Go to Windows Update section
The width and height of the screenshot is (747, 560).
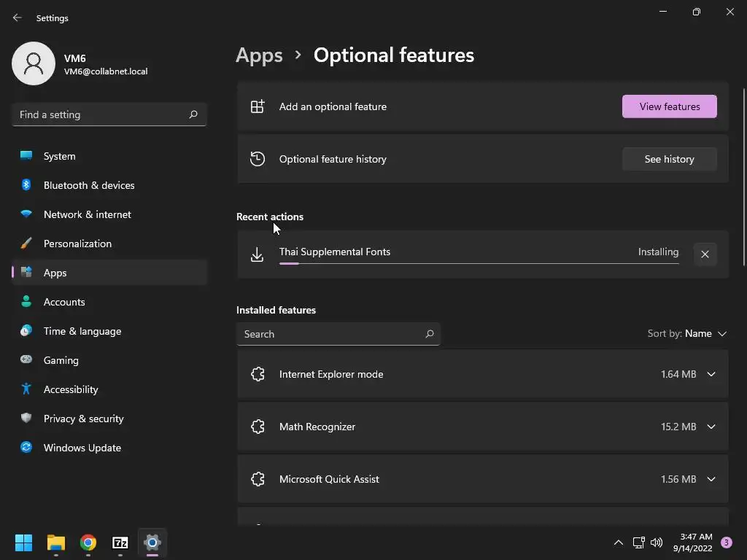pyautogui.click(x=82, y=448)
